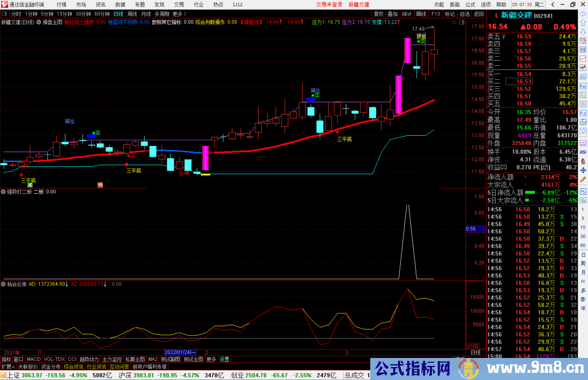Click the 2022/01/24 date marker on timeline

pos(180,352)
